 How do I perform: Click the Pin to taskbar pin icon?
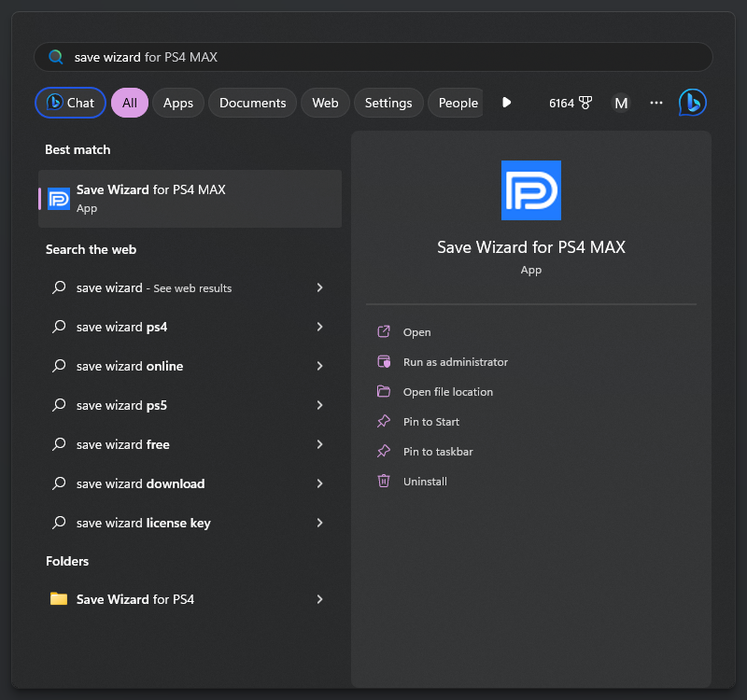click(x=383, y=452)
